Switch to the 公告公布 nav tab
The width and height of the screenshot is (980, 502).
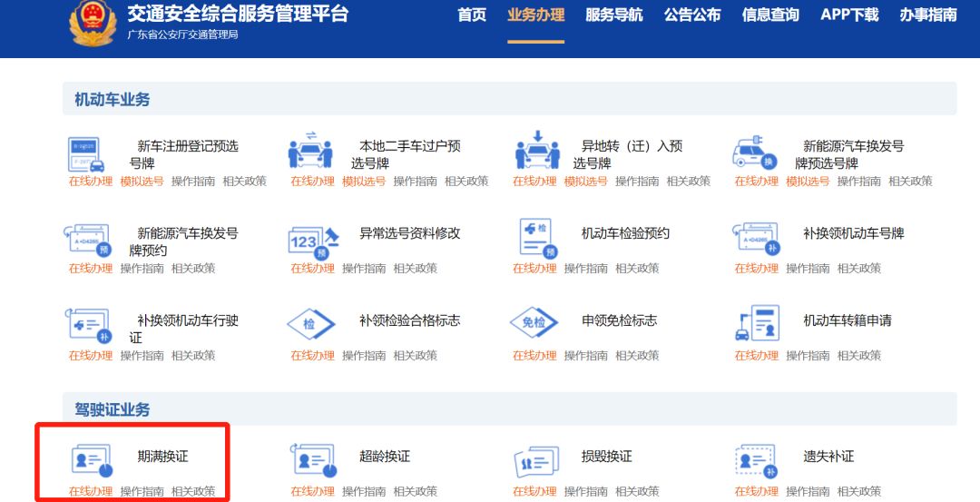691,15
